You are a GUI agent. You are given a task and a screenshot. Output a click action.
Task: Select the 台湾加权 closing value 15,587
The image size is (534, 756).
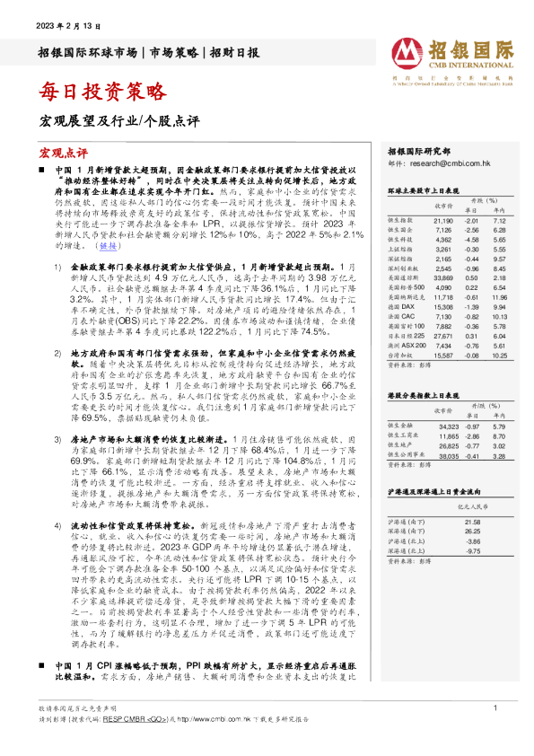pos(443,356)
